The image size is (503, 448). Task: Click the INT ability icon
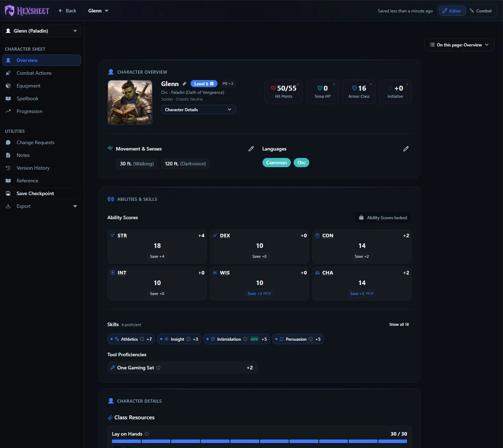(113, 273)
